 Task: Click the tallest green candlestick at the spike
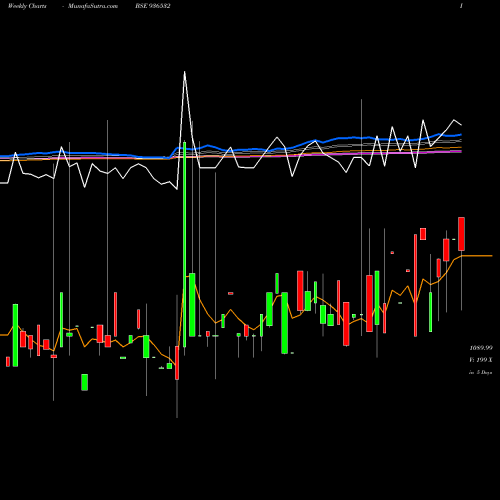pyautogui.click(x=185, y=244)
